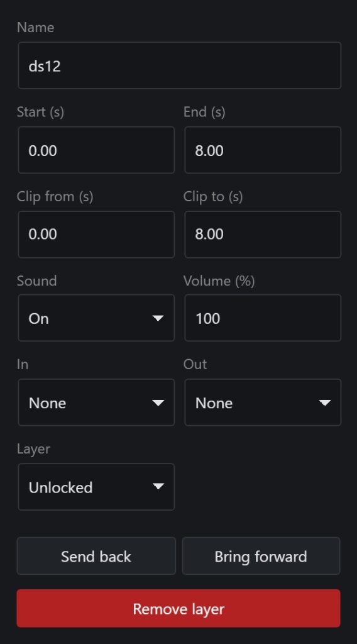This screenshot has height=644, width=357.
Task: Open the Out transition dropdown
Action: [x=263, y=402]
